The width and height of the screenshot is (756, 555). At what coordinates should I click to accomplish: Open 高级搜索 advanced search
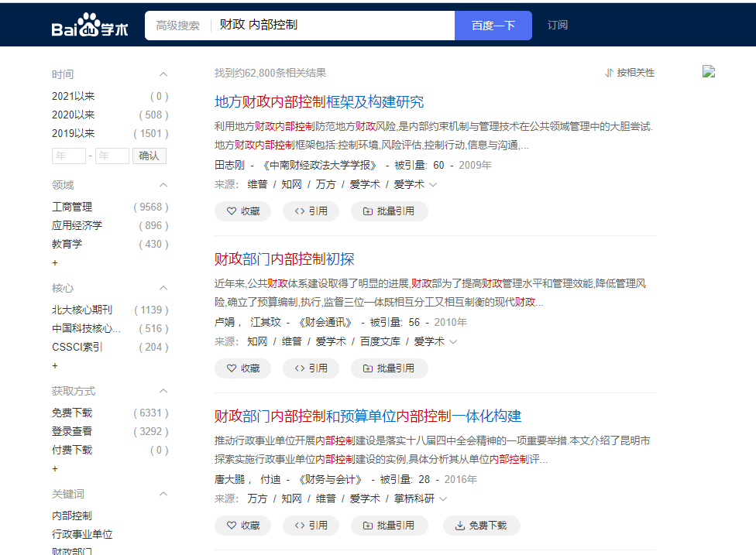point(177,26)
